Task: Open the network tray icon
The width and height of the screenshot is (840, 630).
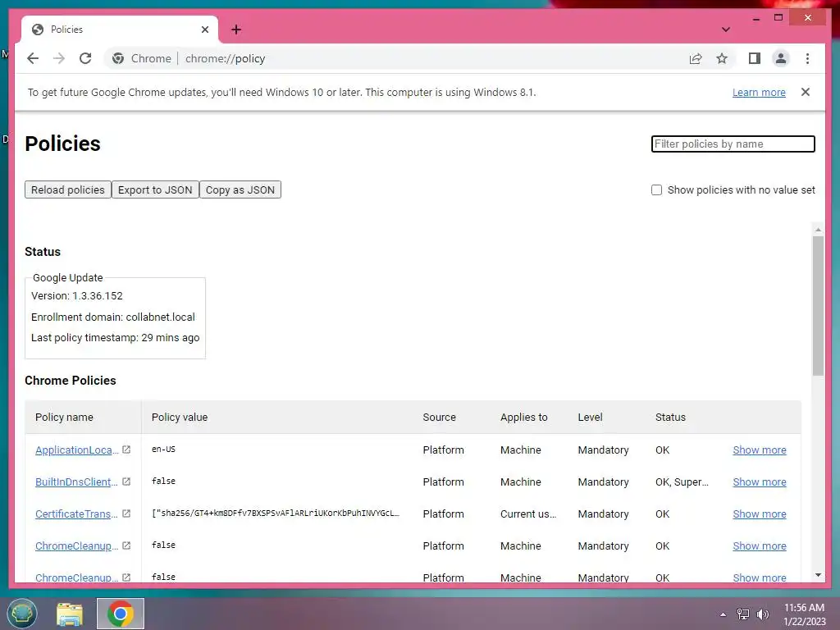Action: tap(743, 614)
